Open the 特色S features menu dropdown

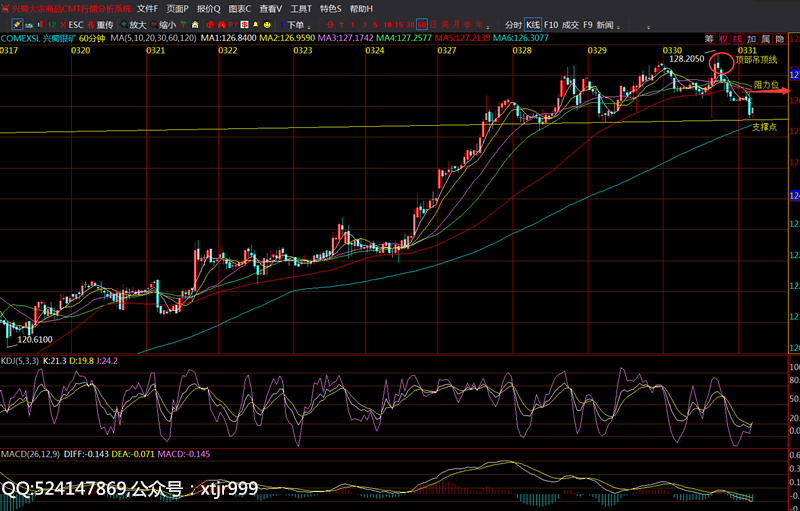click(x=330, y=8)
